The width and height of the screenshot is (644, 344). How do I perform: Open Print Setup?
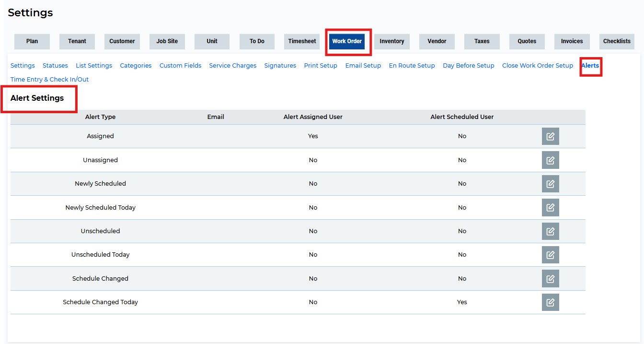(321, 66)
